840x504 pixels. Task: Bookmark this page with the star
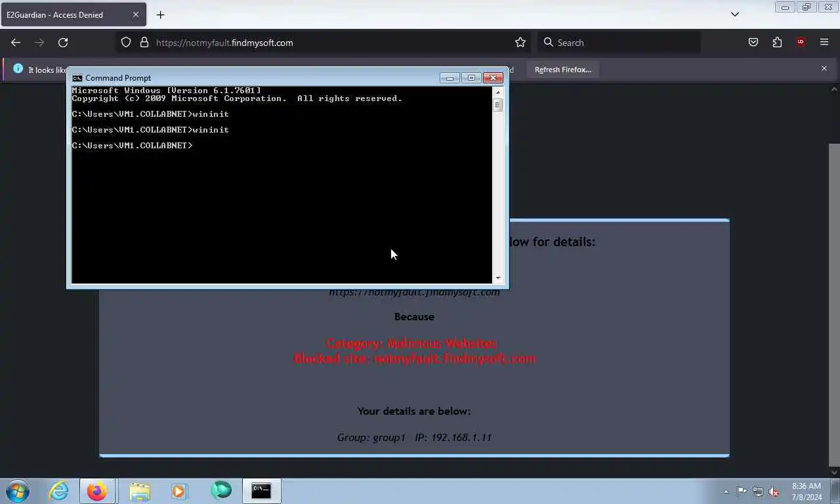click(x=520, y=42)
